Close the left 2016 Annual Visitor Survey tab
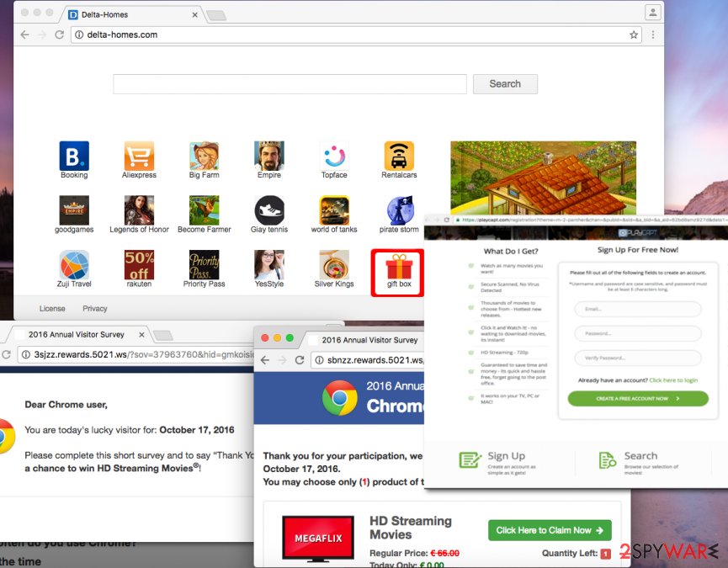Screen dimensions: 728x568 tap(141, 335)
